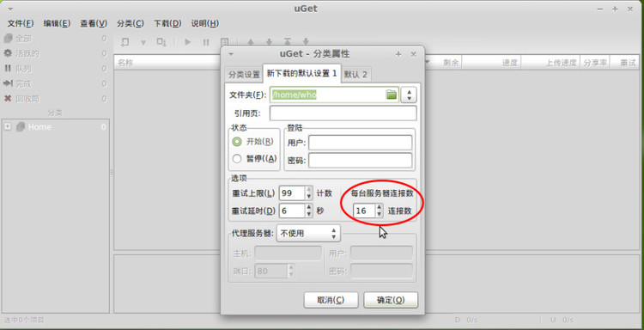Select the Home category in sidebar
644x330 pixels.
tap(55, 127)
